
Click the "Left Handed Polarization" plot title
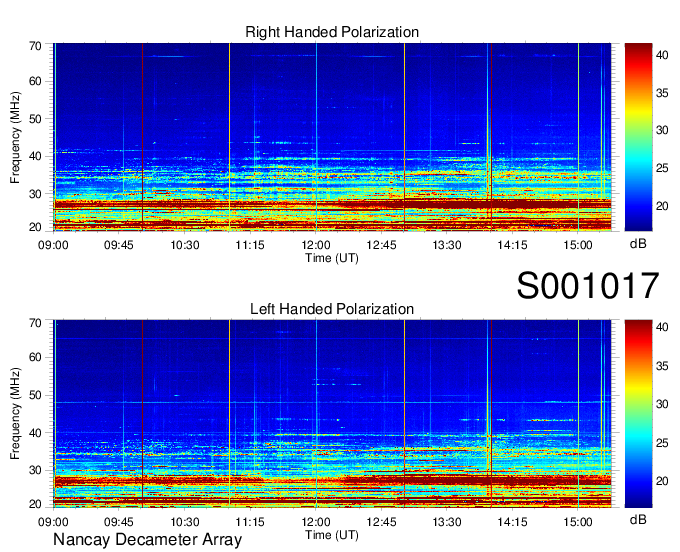coord(332,309)
